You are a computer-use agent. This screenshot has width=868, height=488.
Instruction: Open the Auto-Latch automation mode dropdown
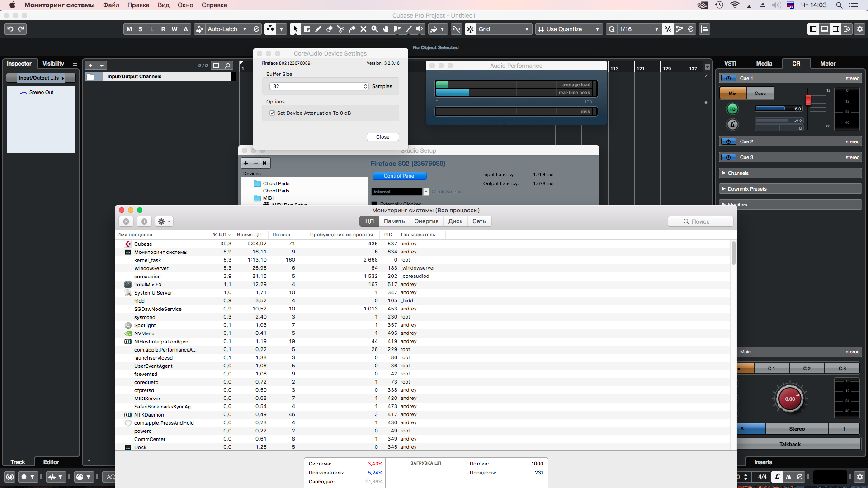coord(227,29)
